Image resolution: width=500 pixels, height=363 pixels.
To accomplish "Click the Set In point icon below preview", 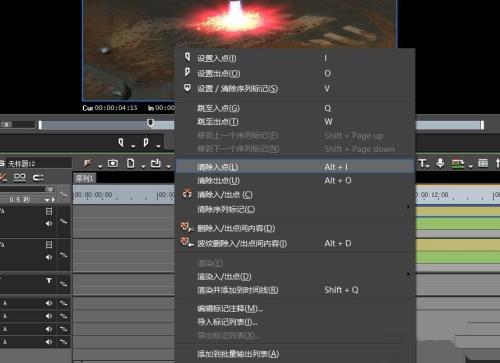I will (121, 143).
